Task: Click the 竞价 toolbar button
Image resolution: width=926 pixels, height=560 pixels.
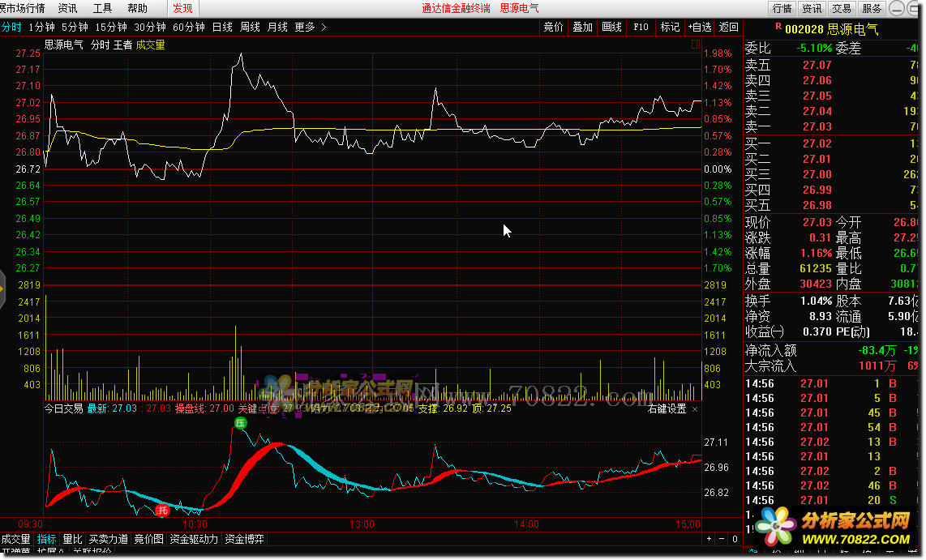Action: coord(553,27)
